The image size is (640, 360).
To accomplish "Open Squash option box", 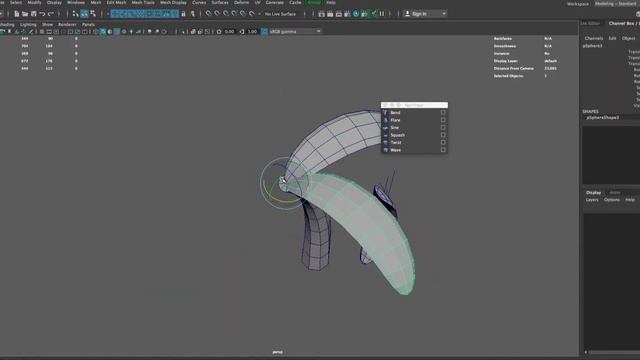I will pyautogui.click(x=443, y=135).
